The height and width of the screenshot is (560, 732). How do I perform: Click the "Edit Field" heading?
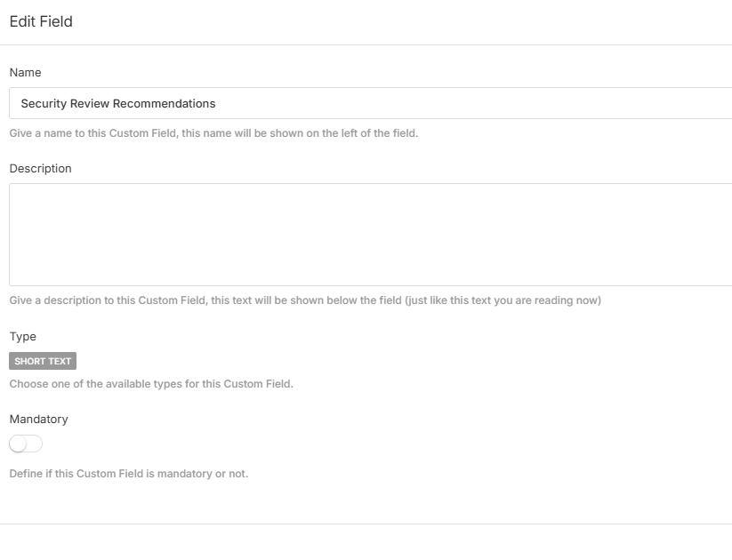[41, 21]
